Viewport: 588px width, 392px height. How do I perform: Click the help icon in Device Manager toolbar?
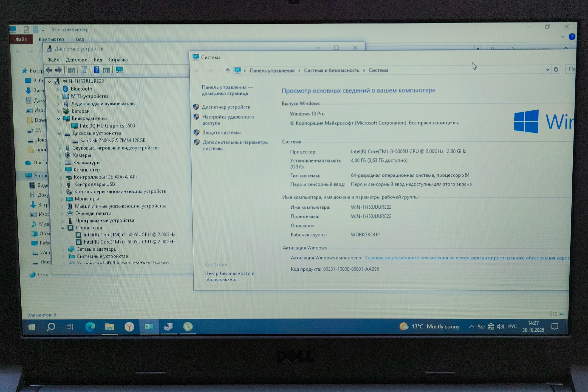96,70
